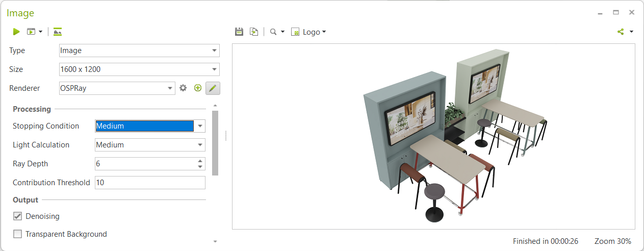The width and height of the screenshot is (644, 251).
Task: Click the settings panel vertical scrollbar
Action: click(215, 143)
